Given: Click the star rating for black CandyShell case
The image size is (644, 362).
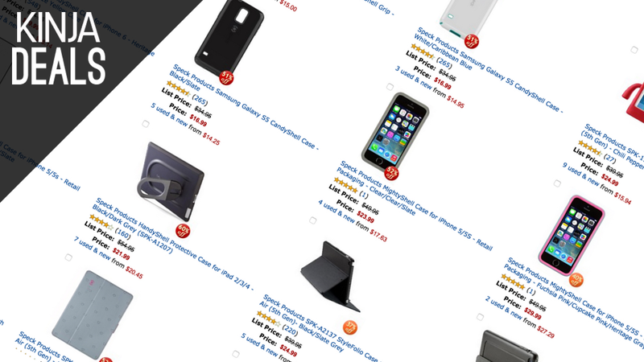Looking at the screenshot, I should pyautogui.click(x=178, y=89).
